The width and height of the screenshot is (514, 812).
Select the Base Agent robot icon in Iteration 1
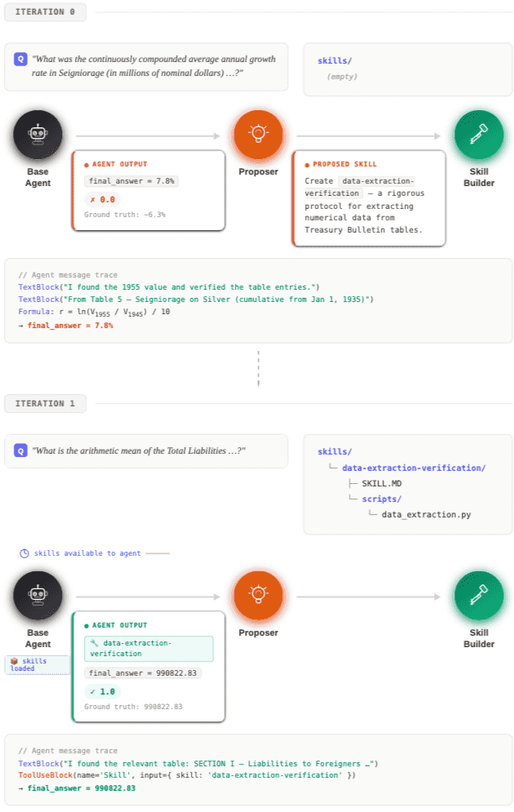tap(38, 596)
